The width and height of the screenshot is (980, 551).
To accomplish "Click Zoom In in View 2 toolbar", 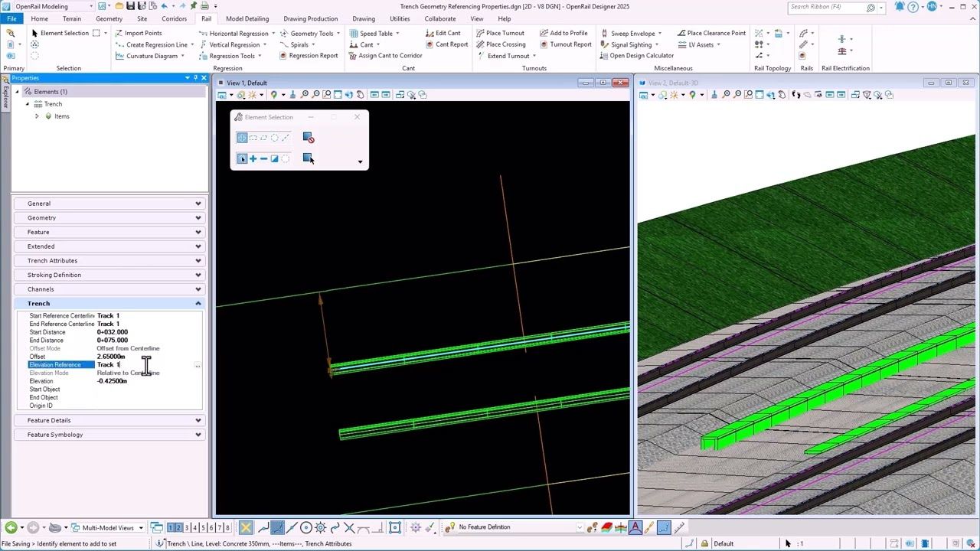I will pyautogui.click(x=726, y=95).
